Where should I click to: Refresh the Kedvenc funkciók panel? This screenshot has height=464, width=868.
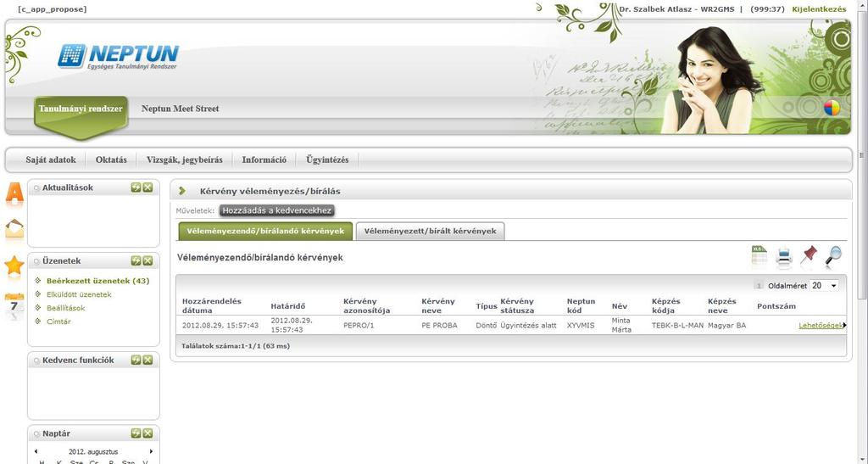(136, 360)
